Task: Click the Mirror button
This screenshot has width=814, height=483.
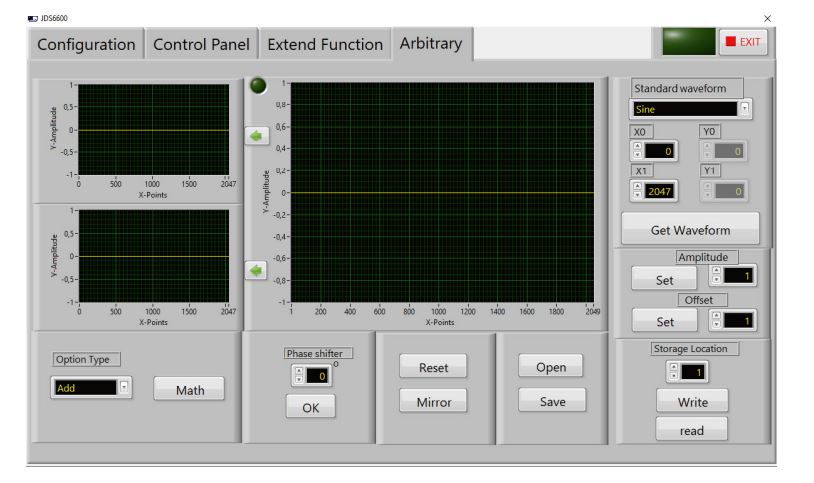Action: coord(433,402)
